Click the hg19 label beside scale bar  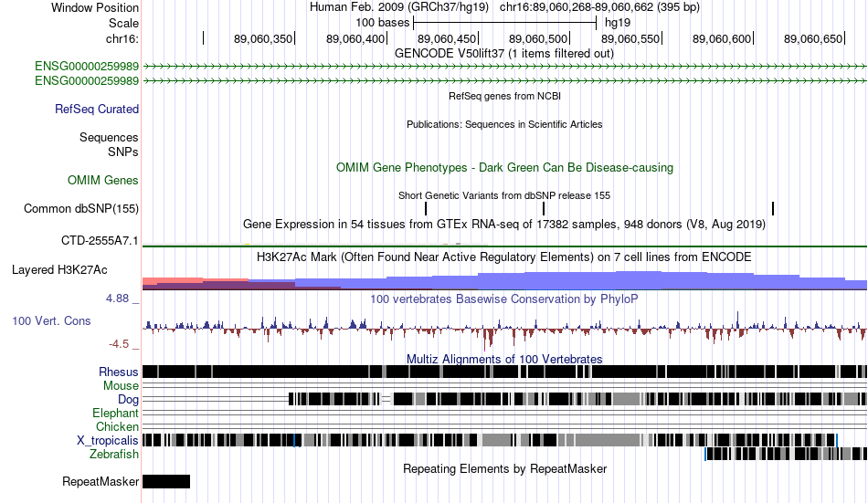pyautogui.click(x=618, y=23)
